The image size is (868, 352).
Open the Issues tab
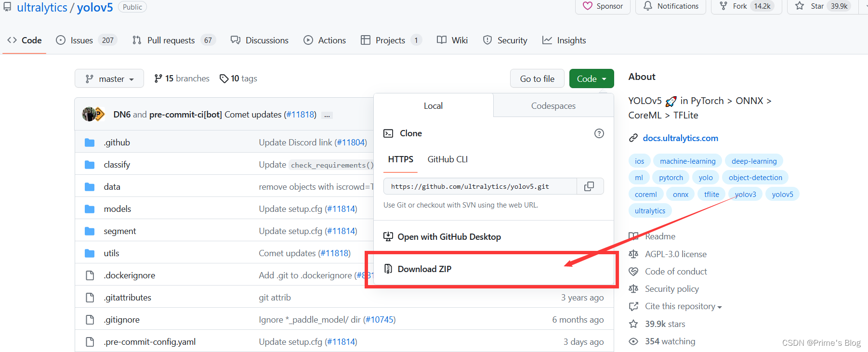[86, 40]
